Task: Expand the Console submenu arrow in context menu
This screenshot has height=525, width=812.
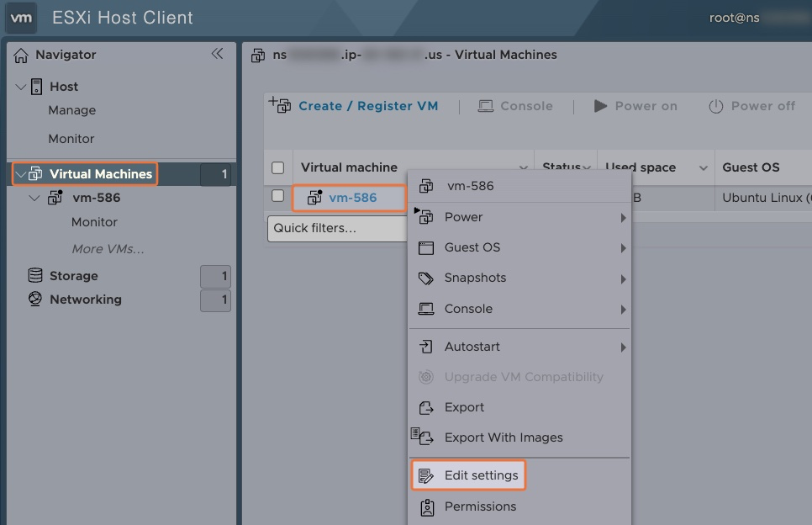Action: click(624, 310)
